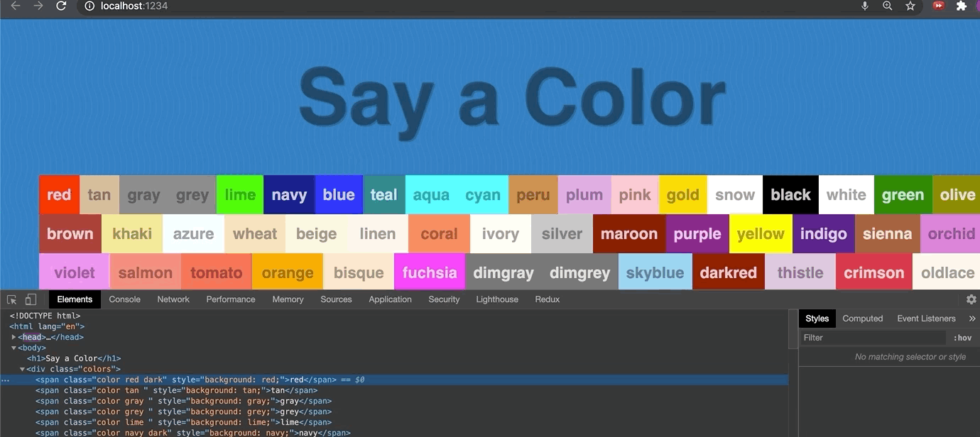This screenshot has width=980, height=437.
Task: Reload the page with the refresh icon
Action: pos(61,6)
